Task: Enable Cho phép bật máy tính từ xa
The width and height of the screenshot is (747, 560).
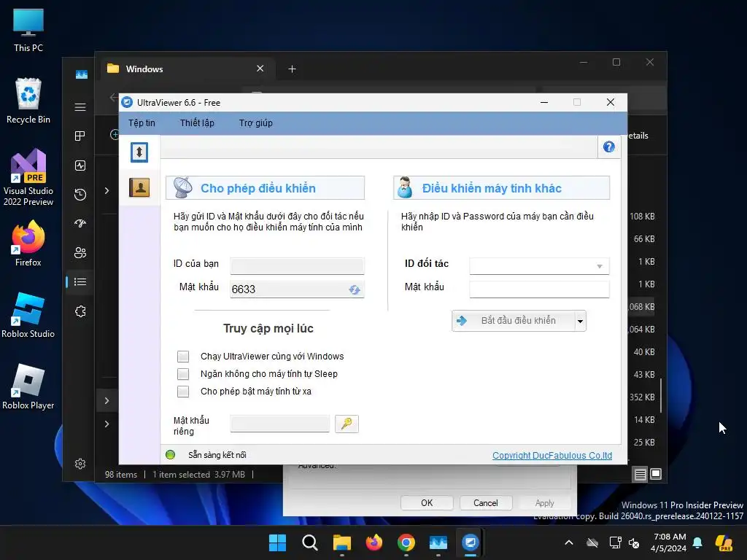Action: point(183,392)
